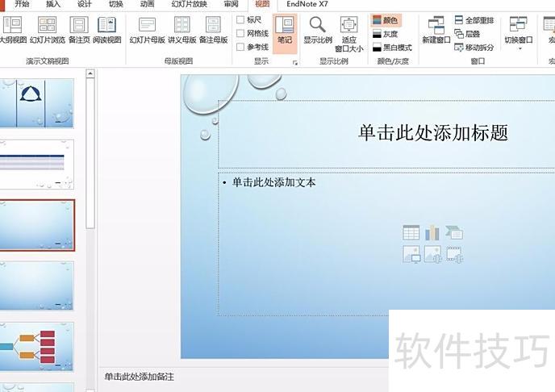Switch to 阅读视图 reading view

pos(107,31)
